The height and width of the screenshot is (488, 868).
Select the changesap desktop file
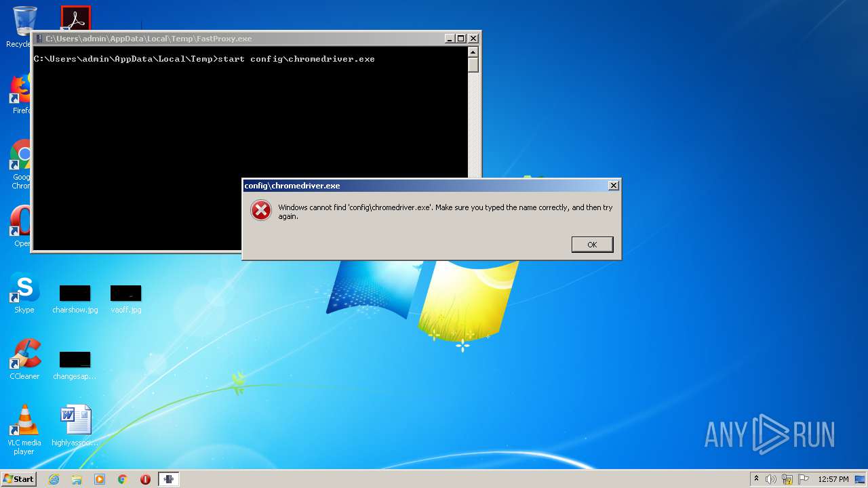pos(75,365)
